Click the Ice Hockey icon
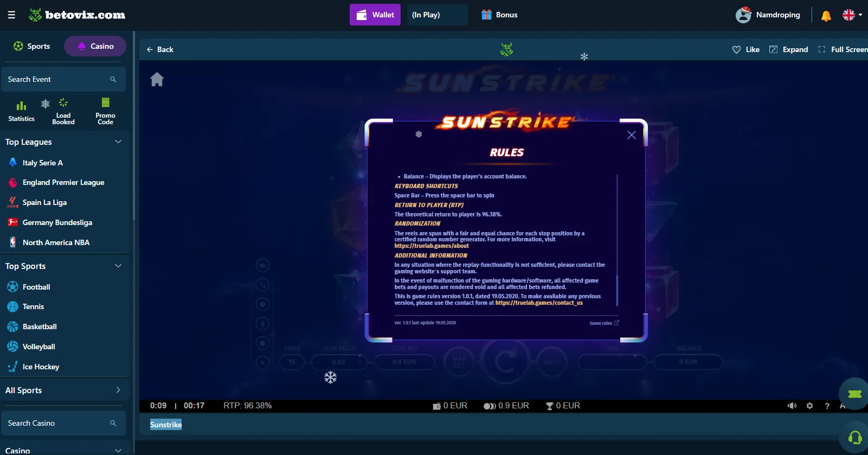Screen dimensions: 868x455 tap(12, 367)
